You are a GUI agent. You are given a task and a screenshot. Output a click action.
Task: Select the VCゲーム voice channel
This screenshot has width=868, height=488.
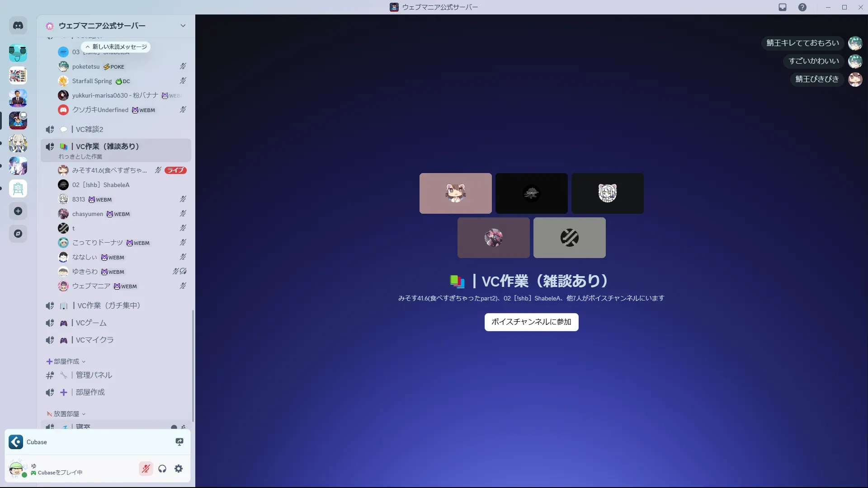(x=91, y=323)
